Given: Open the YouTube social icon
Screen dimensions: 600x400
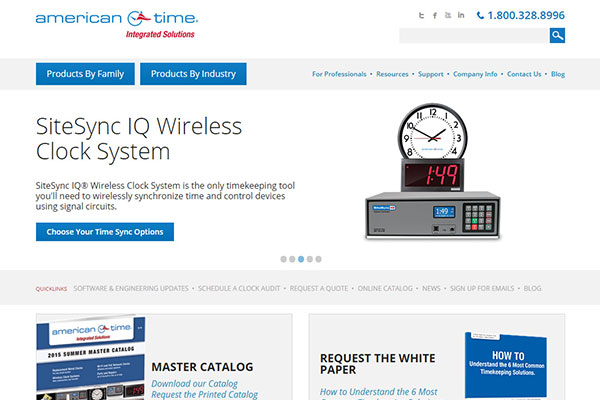Looking at the screenshot, I should [x=448, y=15].
